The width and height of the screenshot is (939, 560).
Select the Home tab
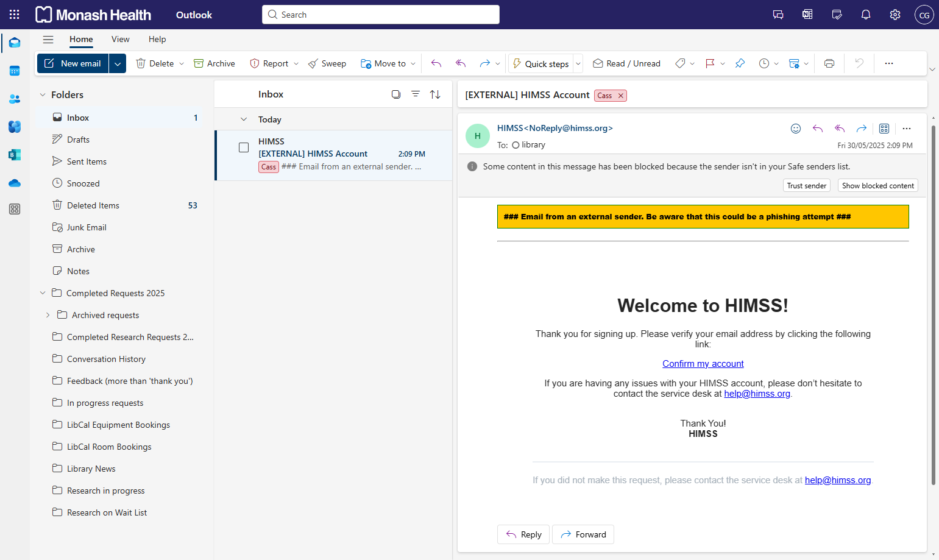81,39
